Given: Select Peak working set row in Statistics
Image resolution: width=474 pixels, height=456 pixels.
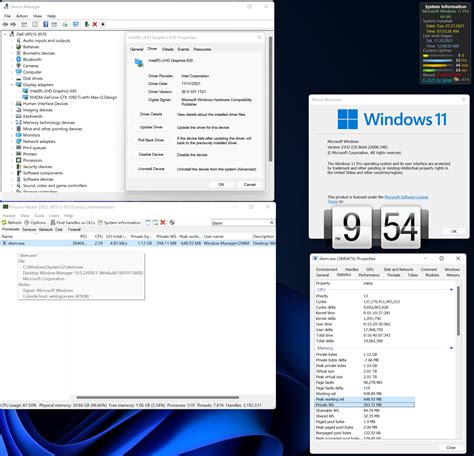Looking at the screenshot, I should 365,399.
